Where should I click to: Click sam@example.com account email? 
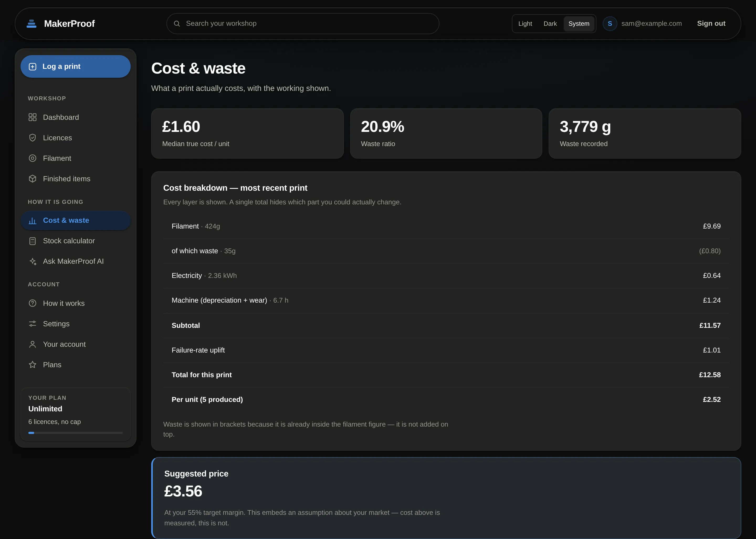[x=651, y=24]
